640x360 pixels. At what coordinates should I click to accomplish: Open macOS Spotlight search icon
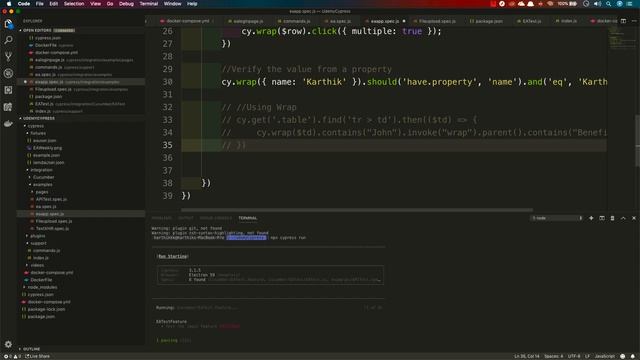click(x=608, y=4)
